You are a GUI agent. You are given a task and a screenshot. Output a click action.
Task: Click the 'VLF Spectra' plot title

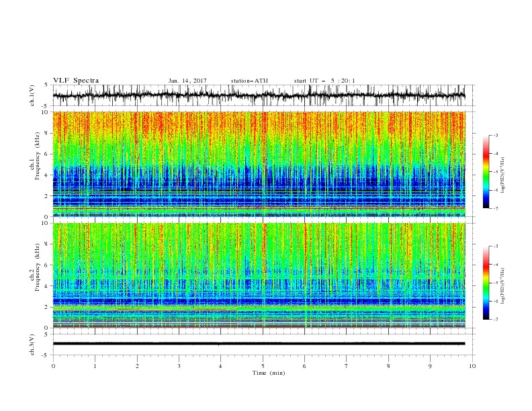point(76,81)
